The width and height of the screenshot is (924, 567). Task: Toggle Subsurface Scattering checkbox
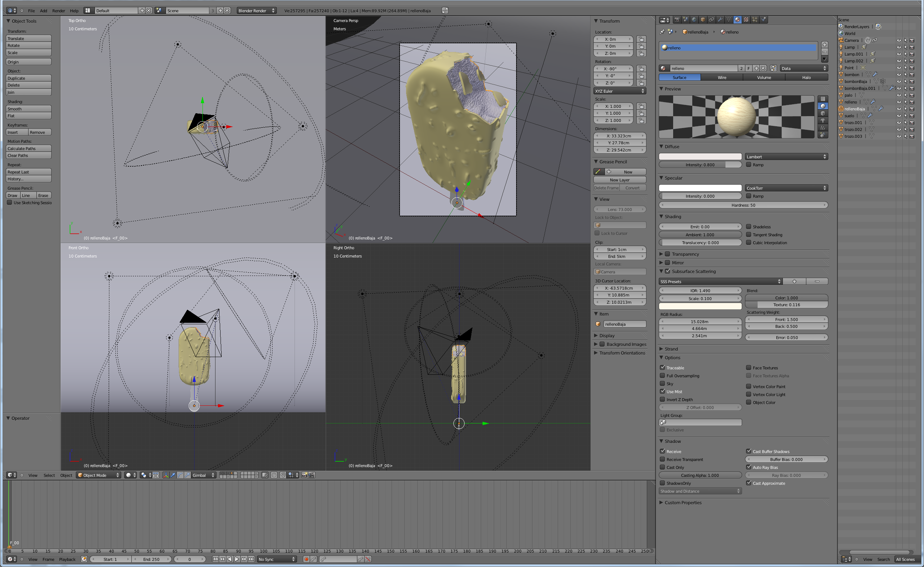[667, 271]
